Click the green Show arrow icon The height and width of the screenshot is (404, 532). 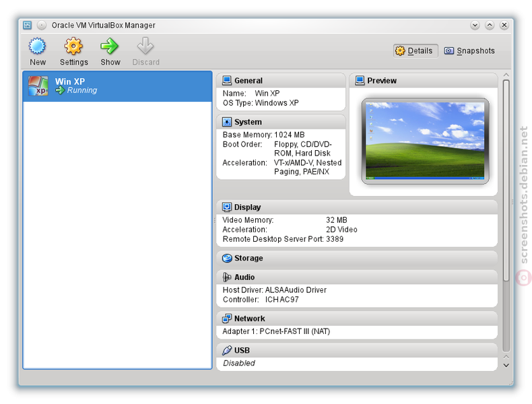[110, 46]
